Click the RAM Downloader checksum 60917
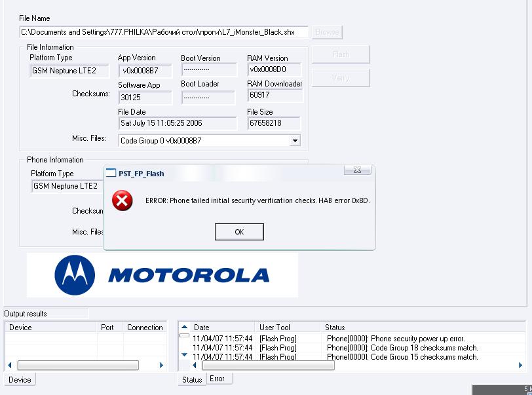This screenshot has width=532, height=395. (x=275, y=95)
